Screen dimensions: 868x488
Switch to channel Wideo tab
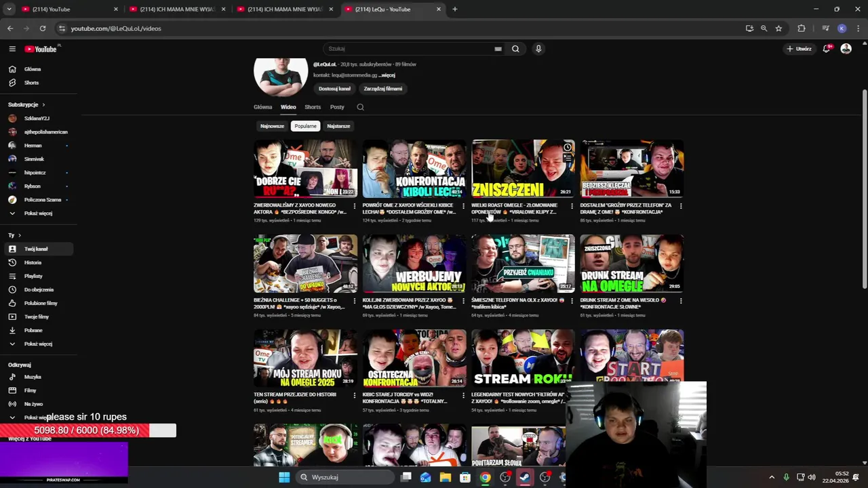288,107
